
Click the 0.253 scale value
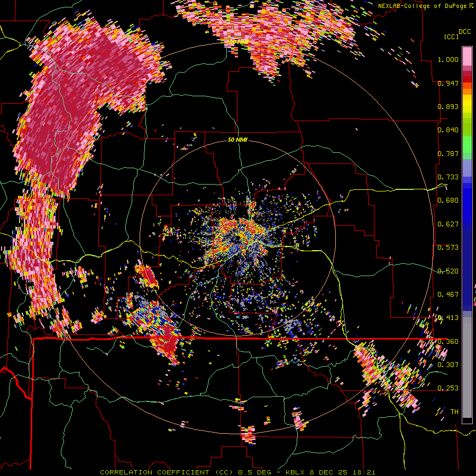(x=448, y=388)
